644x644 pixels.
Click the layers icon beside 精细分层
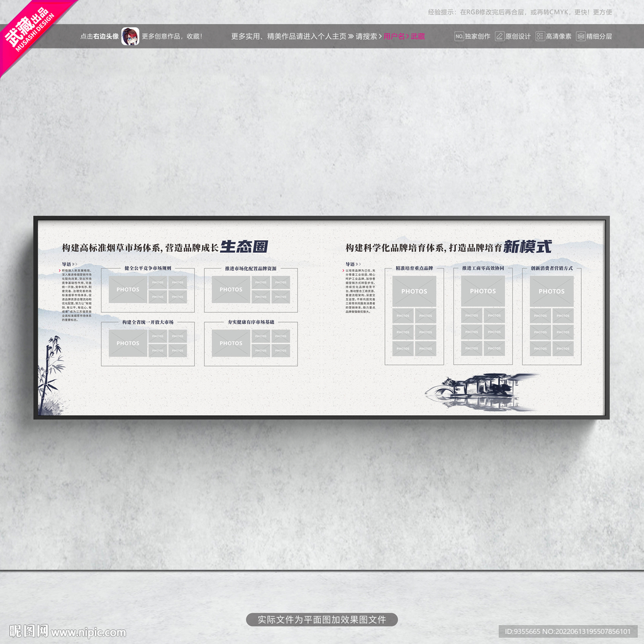pyautogui.click(x=580, y=36)
